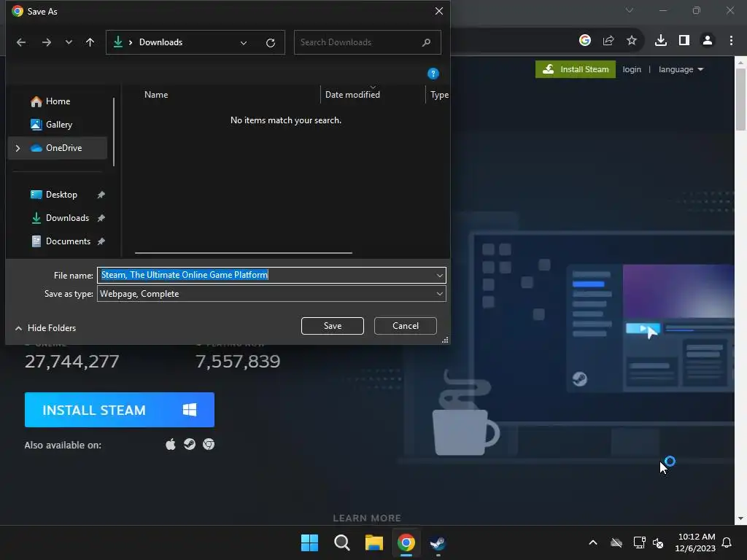This screenshot has height=560, width=747.
Task: Go up one folder level
Action: tap(90, 42)
